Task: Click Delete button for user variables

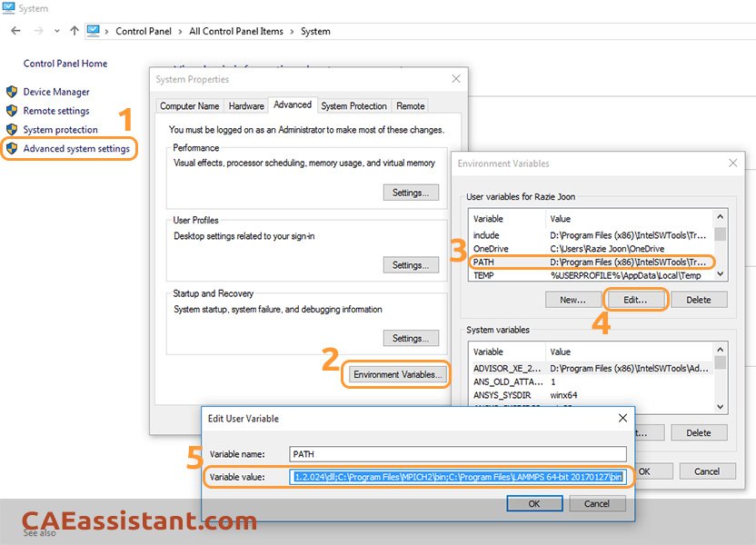Action: pos(699,300)
